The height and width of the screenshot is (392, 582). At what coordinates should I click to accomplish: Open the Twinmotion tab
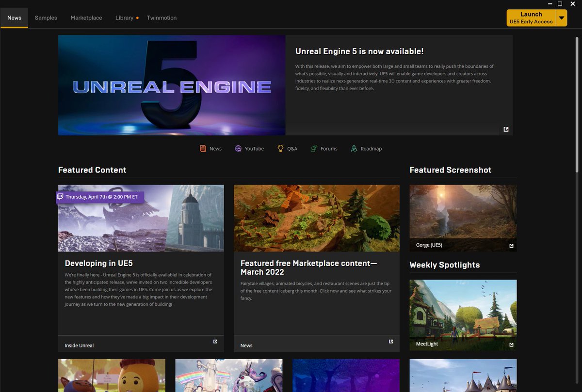click(x=162, y=17)
